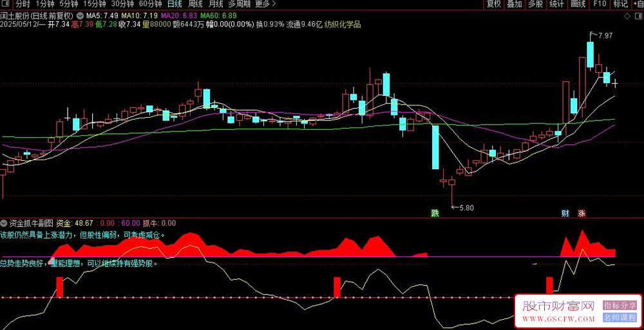The height and width of the screenshot is (330, 644).
Task: Switch to 30分钟 period
Action: tap(122, 4)
